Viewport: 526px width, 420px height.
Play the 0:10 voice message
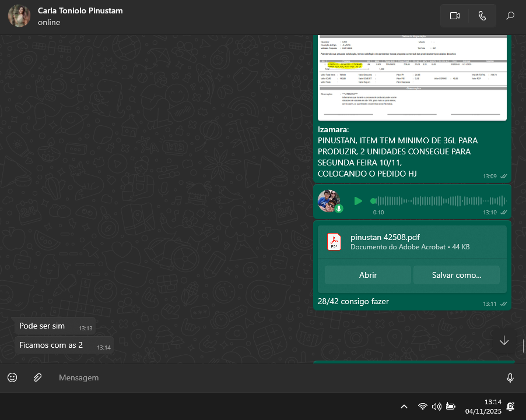[x=358, y=201]
